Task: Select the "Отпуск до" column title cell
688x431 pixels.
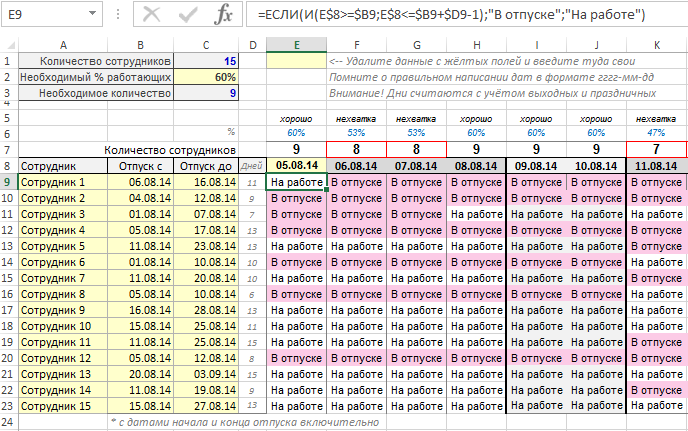Action: coord(205,165)
